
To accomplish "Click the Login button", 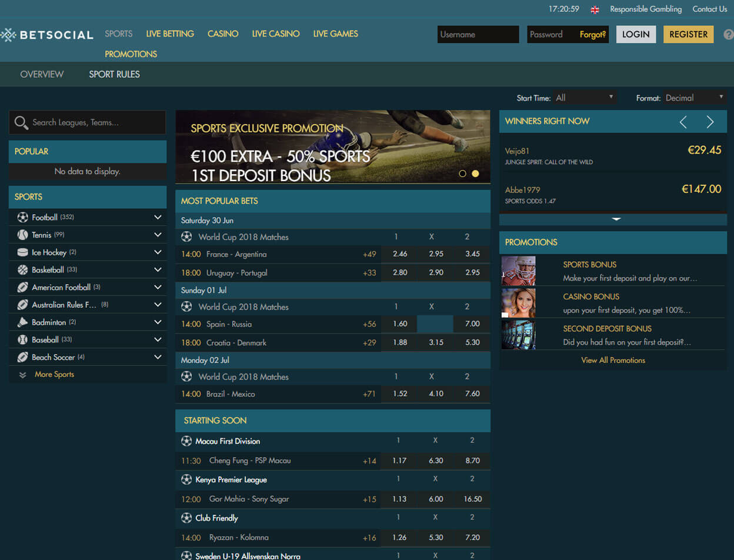I will [x=636, y=34].
